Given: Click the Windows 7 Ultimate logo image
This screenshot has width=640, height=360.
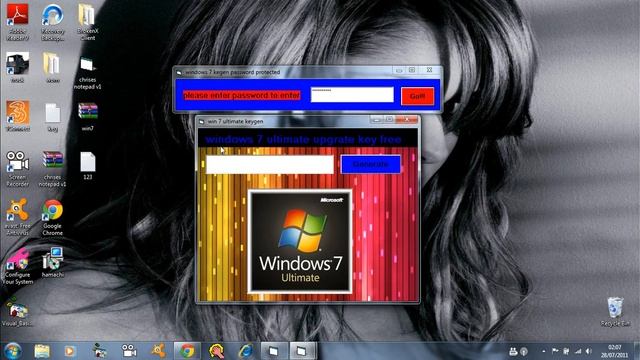Looking at the screenshot, I should 300,241.
